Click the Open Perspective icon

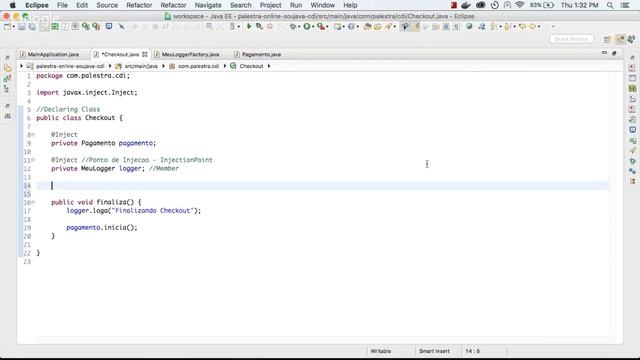607,39
